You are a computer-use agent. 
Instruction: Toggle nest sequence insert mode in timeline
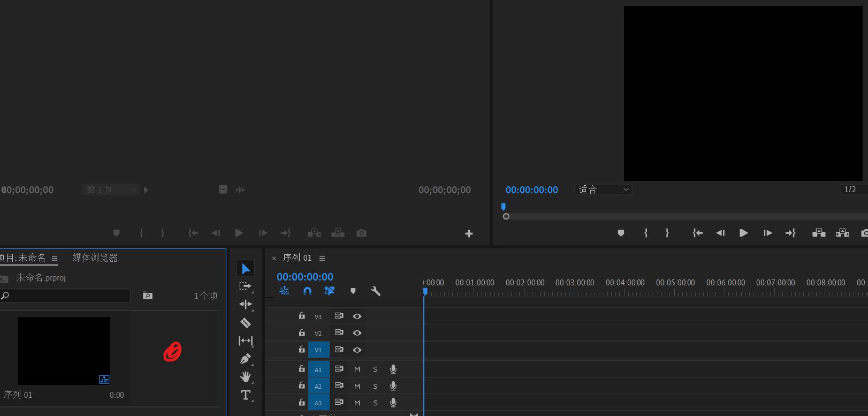pyautogui.click(x=284, y=291)
